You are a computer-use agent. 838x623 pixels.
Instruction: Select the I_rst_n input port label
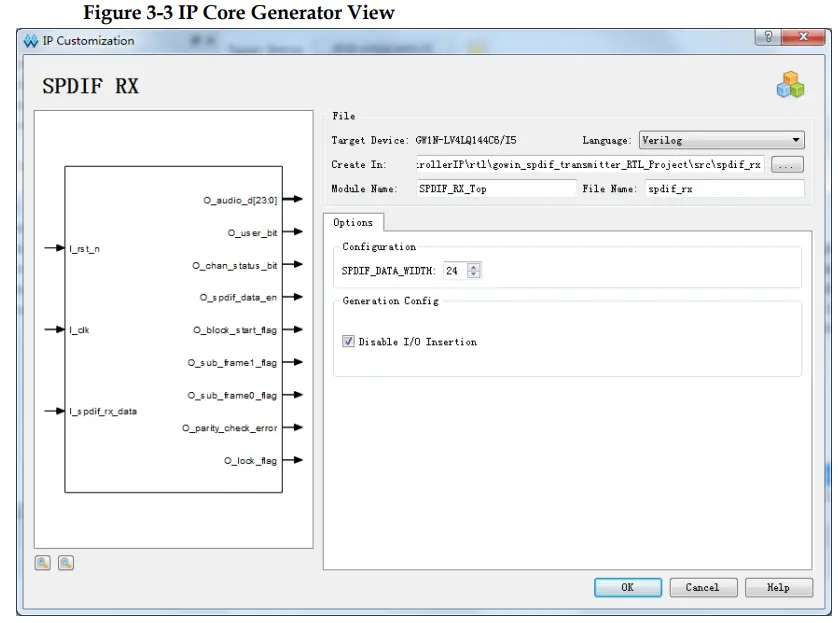(84, 249)
